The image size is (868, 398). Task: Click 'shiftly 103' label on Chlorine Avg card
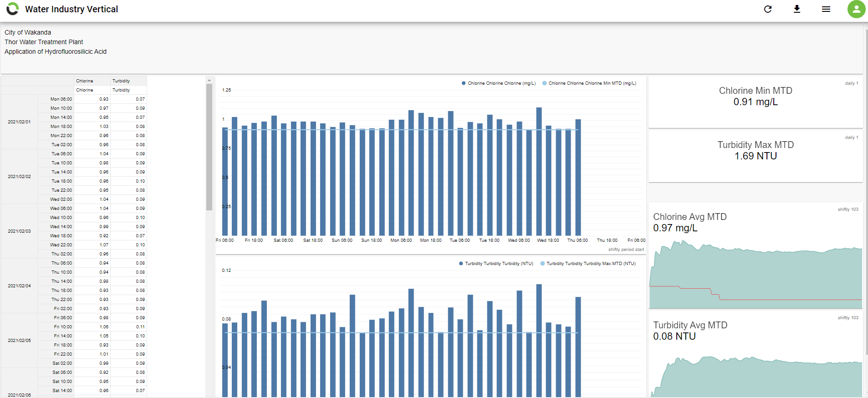pyautogui.click(x=848, y=209)
